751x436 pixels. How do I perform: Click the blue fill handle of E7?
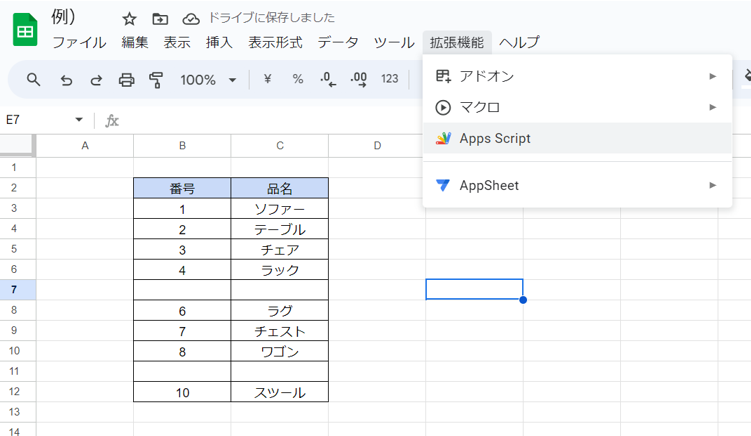click(523, 300)
